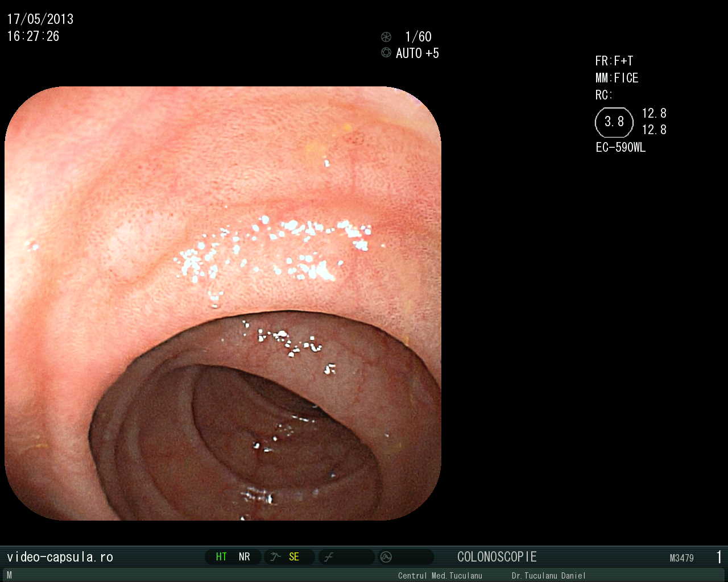Select the AUTO +5 exposure value

coord(417,53)
